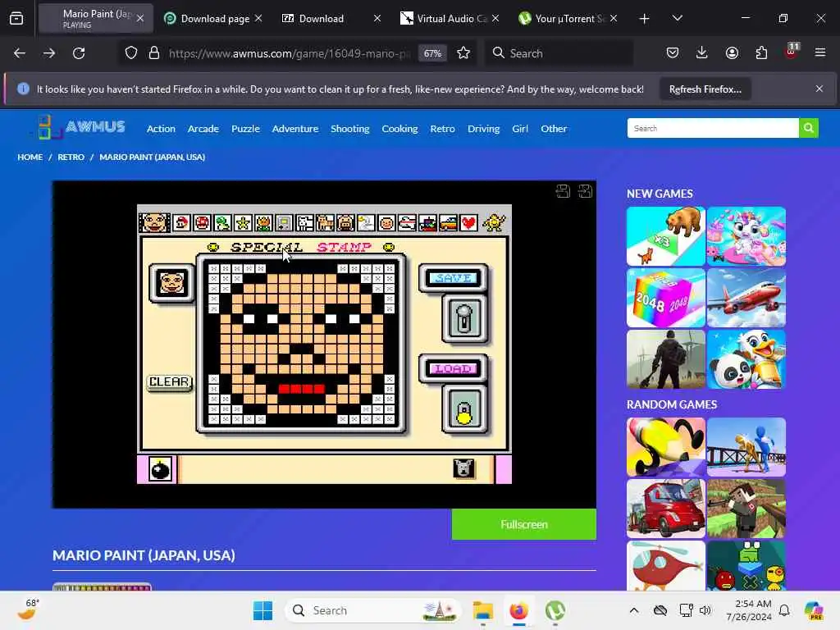Go to HOME breadcrumb link

30,157
